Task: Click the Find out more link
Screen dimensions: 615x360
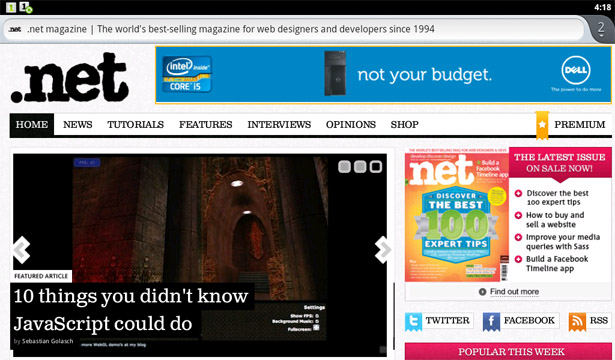Action: coord(514,292)
